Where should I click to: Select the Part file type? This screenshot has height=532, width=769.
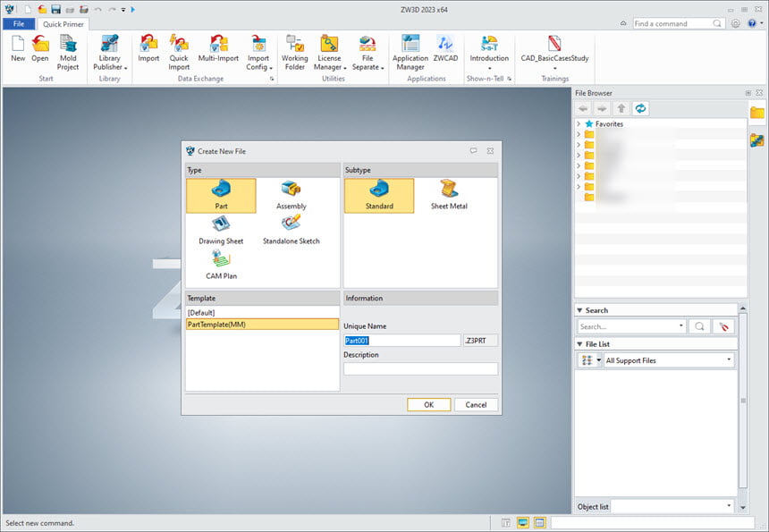click(x=221, y=196)
